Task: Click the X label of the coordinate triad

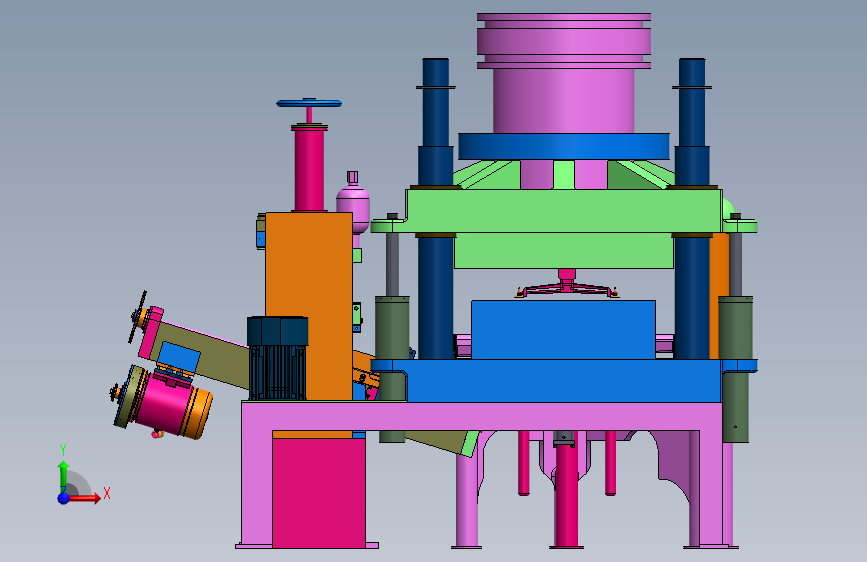Action: coord(107,493)
